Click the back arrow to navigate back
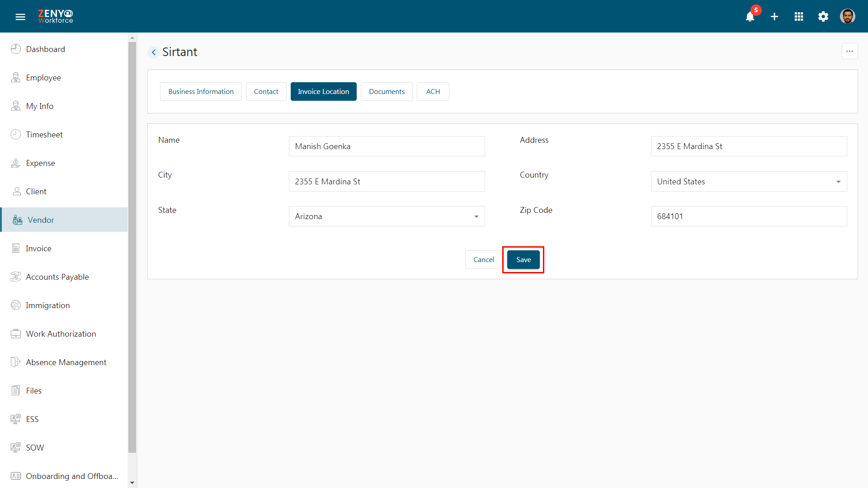 [153, 52]
